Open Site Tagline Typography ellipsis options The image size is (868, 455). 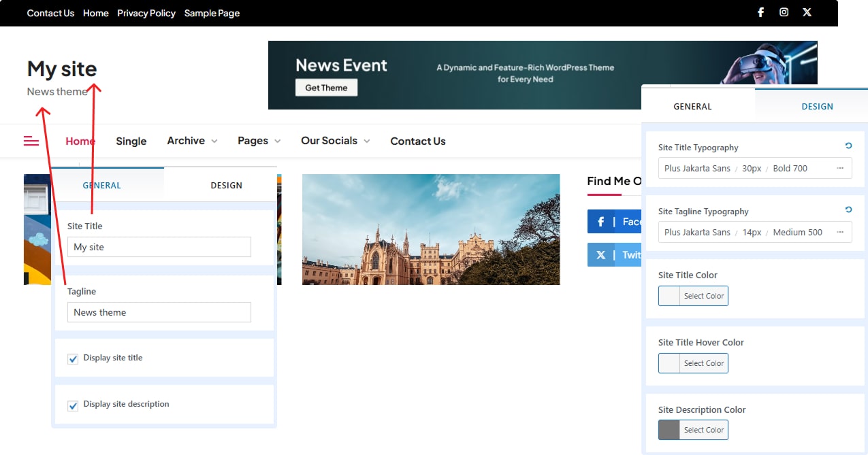click(x=840, y=232)
